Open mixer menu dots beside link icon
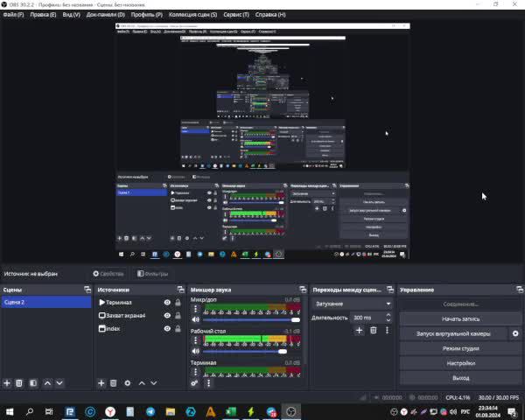 pyautogui.click(x=208, y=383)
